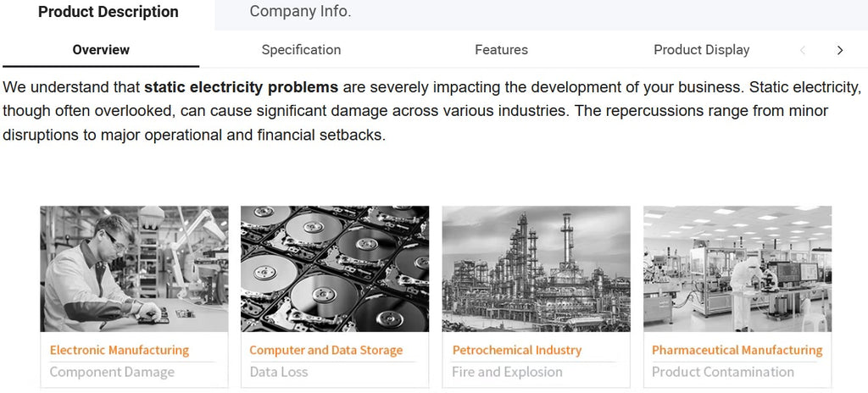Select the Computer and Data Storage heading
Screen dimensions: 868x393
click(326, 350)
